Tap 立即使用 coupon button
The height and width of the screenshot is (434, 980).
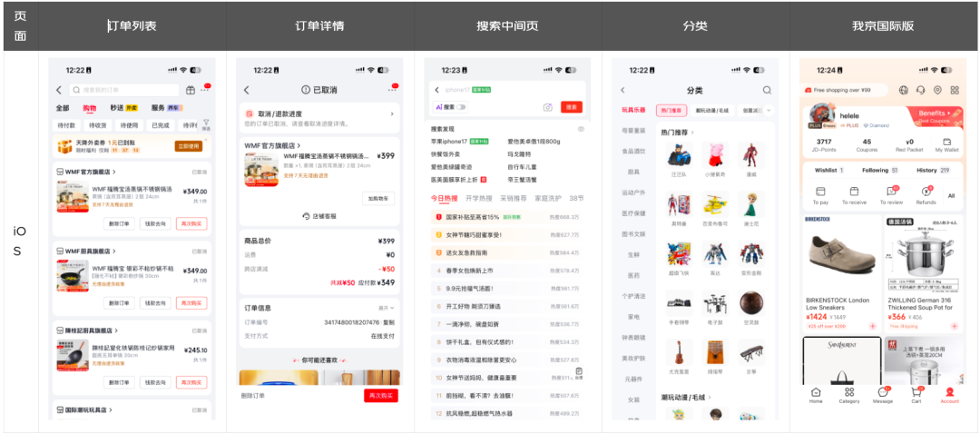[188, 146]
